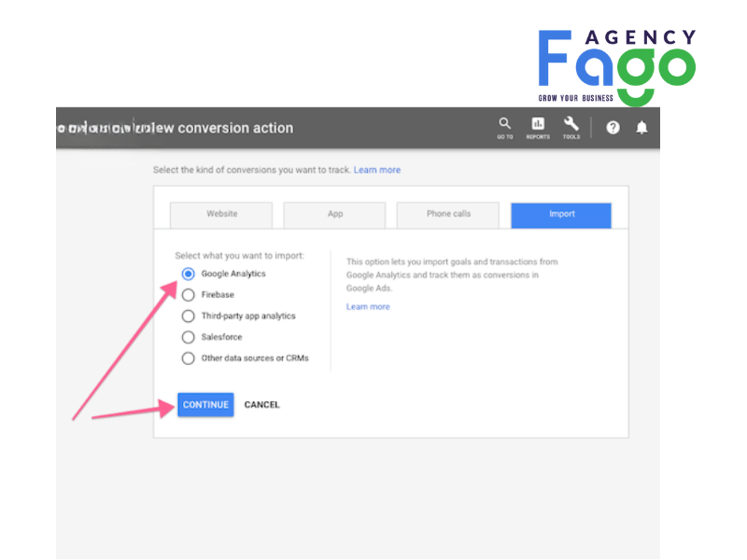747x560 pixels.
Task: Select the Import tab
Action: (560, 215)
